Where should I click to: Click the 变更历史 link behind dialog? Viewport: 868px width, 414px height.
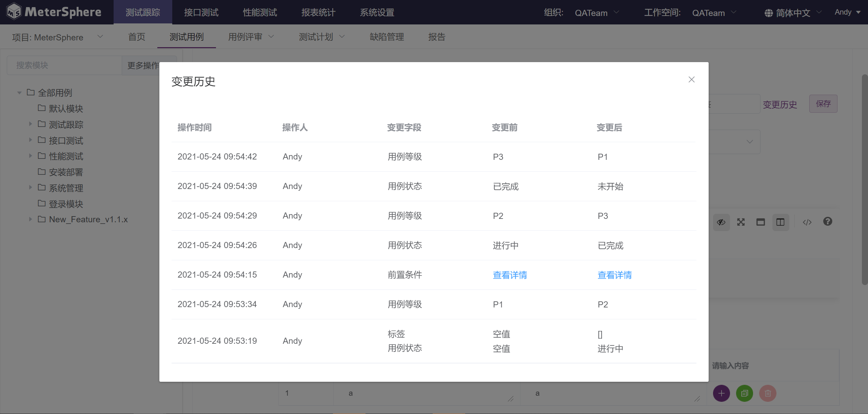pos(780,105)
